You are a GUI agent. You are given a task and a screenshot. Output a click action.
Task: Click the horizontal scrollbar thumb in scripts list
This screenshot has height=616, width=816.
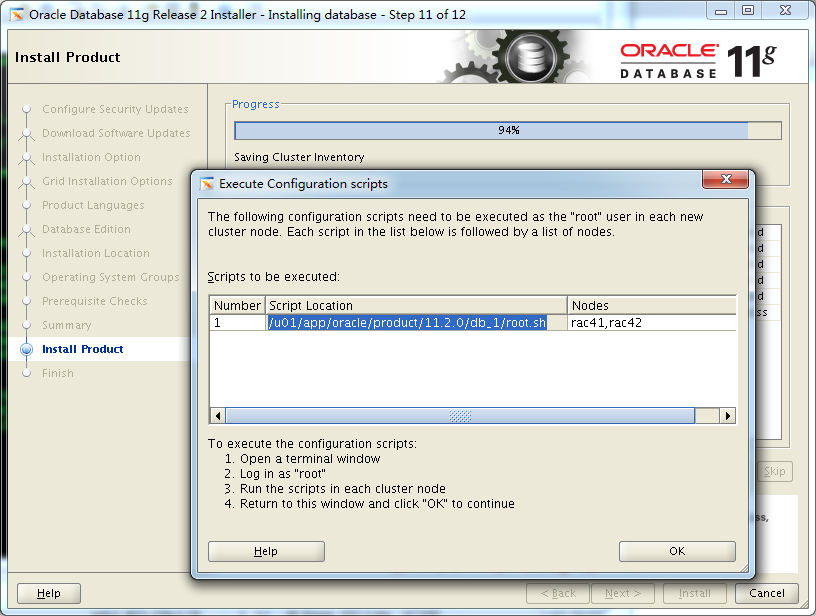tap(460, 416)
